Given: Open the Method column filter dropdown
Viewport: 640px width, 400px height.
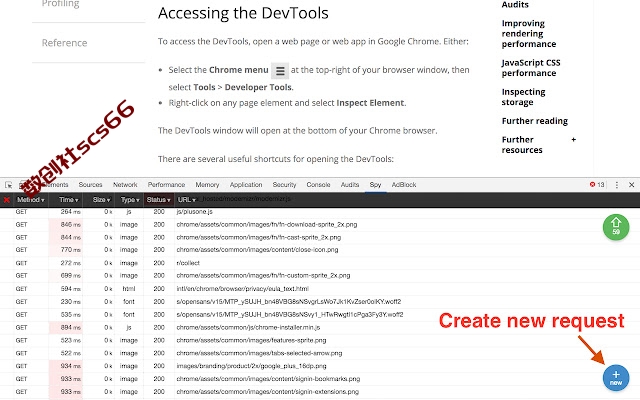Looking at the screenshot, I should [x=31, y=200].
